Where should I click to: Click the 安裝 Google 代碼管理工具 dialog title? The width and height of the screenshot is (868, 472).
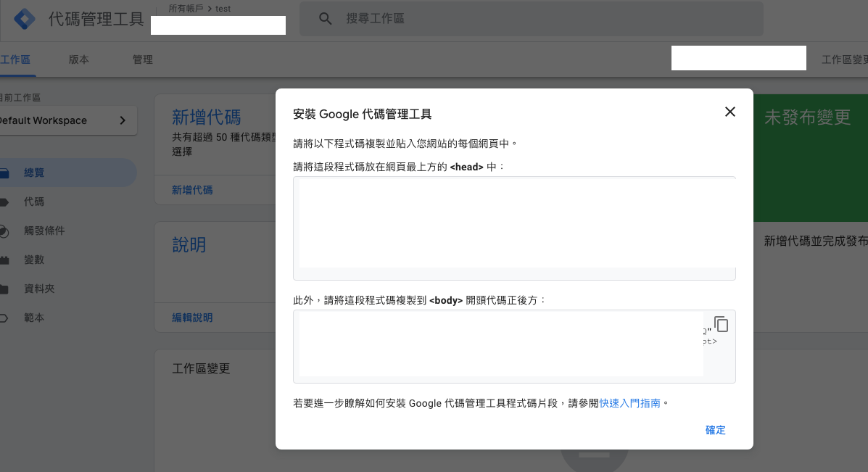(x=362, y=114)
